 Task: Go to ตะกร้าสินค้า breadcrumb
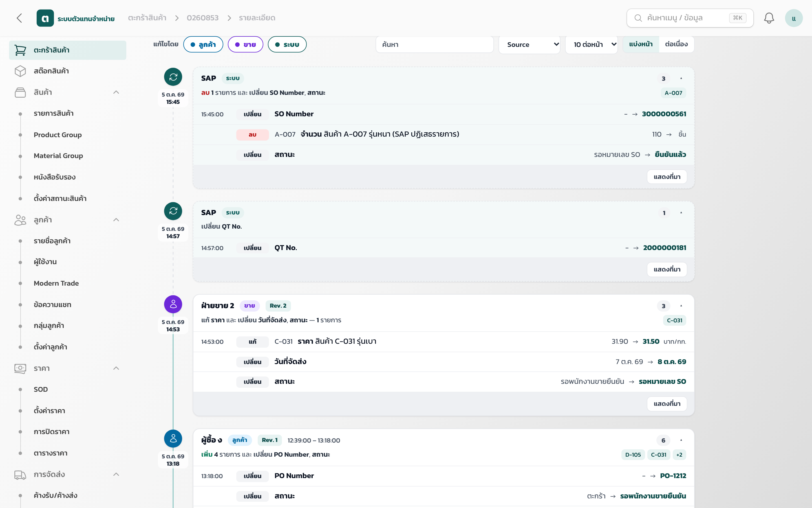(x=147, y=18)
